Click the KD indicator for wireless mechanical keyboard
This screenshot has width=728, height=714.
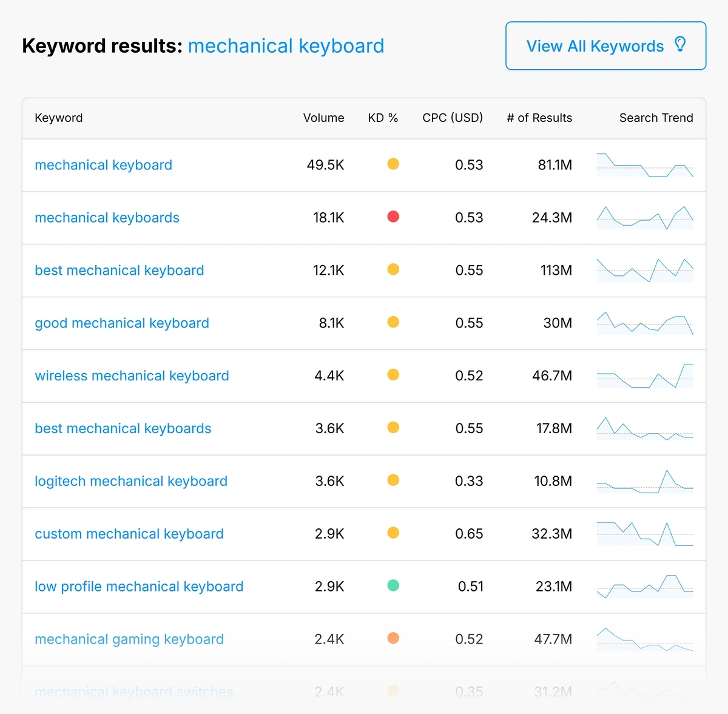click(393, 375)
